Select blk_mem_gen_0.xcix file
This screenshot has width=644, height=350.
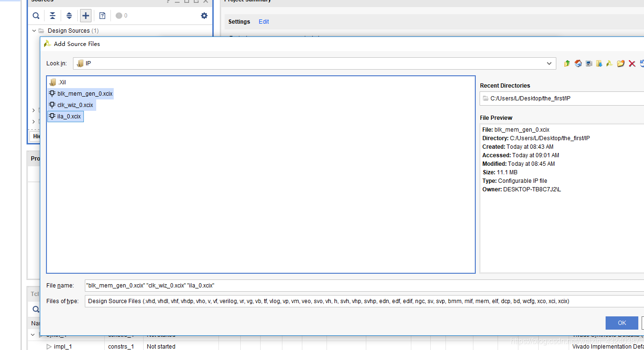81,94
